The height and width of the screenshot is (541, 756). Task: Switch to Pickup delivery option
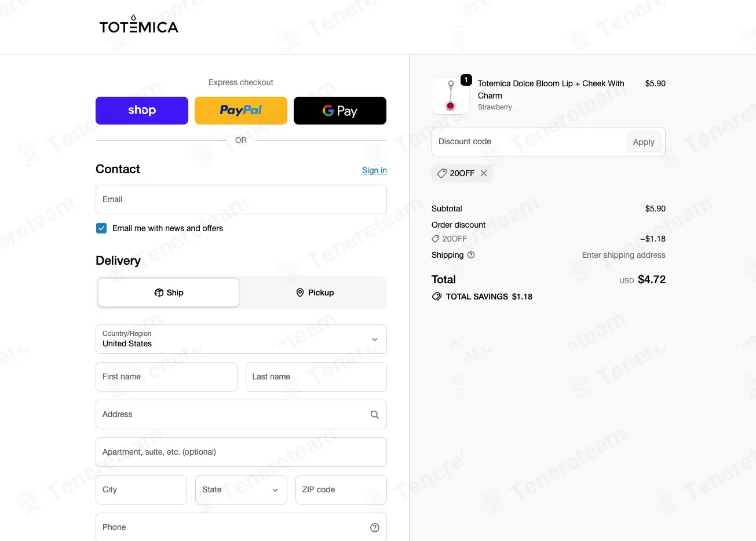click(x=315, y=293)
